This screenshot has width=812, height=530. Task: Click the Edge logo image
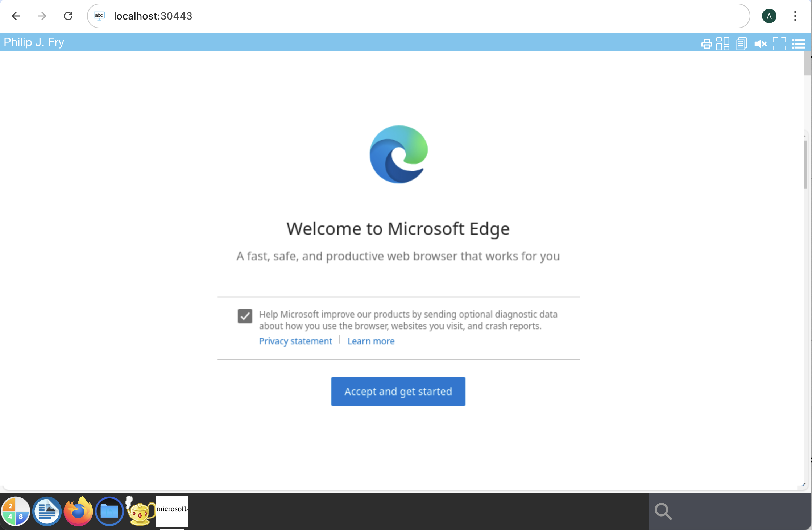coord(398,154)
